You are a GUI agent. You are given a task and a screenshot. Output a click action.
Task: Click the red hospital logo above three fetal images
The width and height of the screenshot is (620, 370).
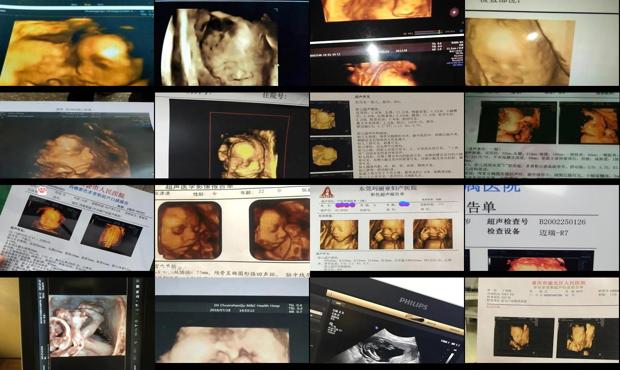tap(327, 192)
